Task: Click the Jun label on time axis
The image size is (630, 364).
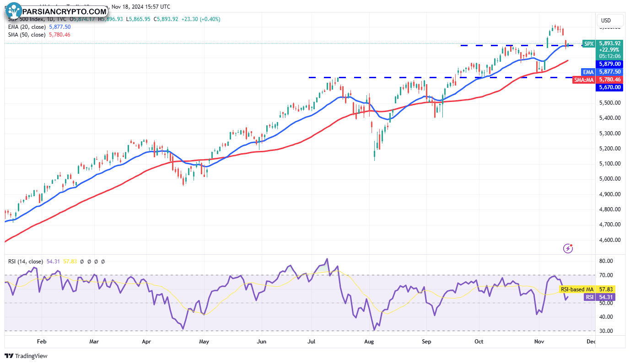Action: [x=262, y=342]
